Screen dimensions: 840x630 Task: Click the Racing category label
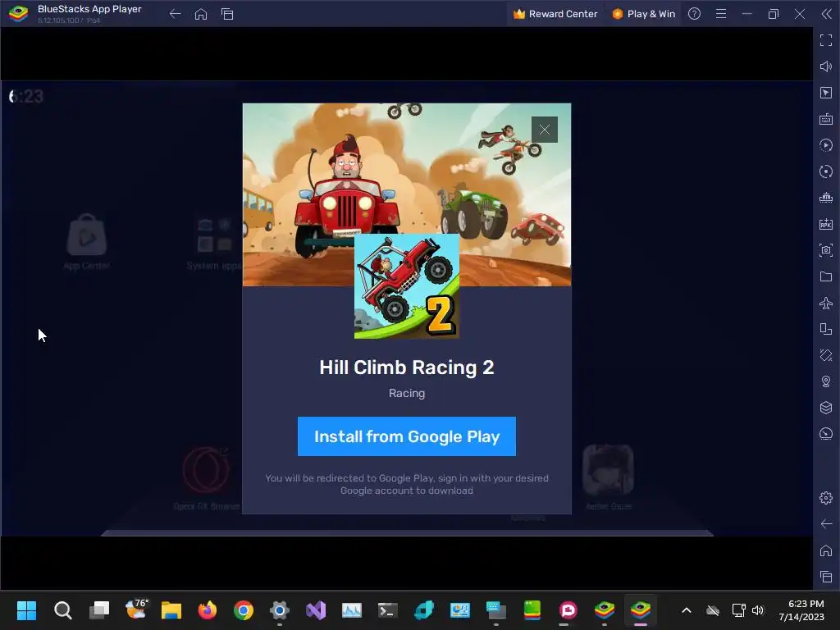coord(407,393)
